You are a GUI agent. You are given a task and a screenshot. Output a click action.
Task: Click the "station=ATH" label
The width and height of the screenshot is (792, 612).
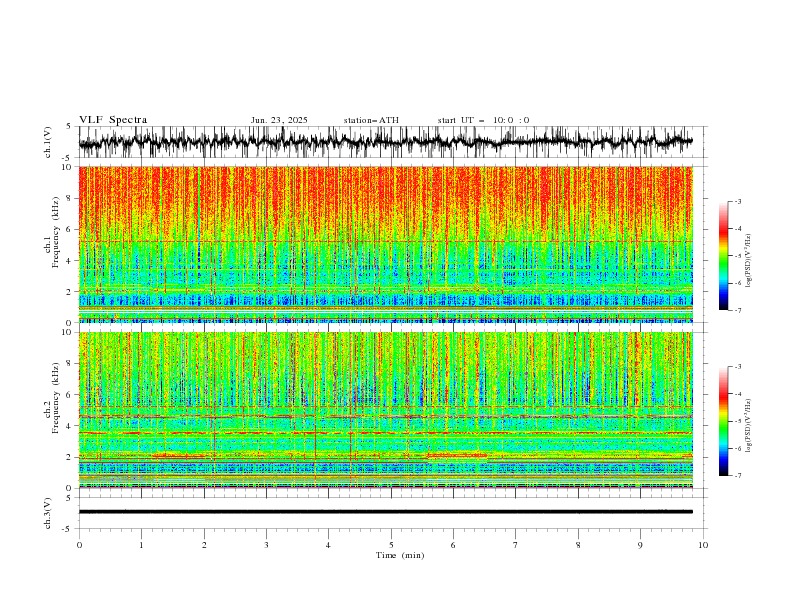(x=371, y=120)
